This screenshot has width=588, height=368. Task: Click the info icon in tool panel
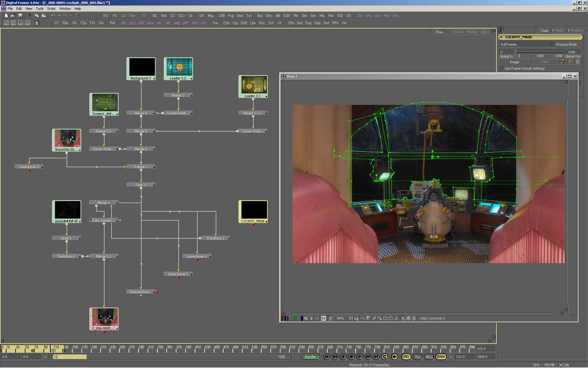point(578,62)
